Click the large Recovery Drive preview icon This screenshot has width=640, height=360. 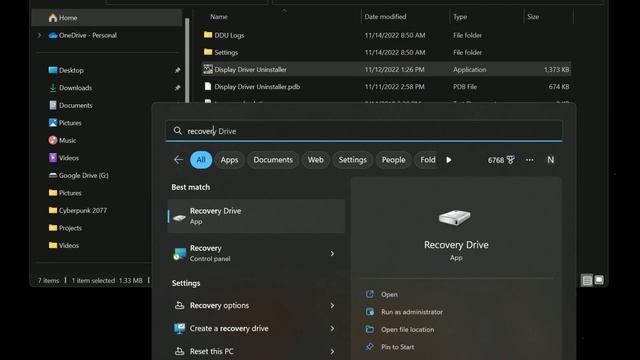[455, 218]
